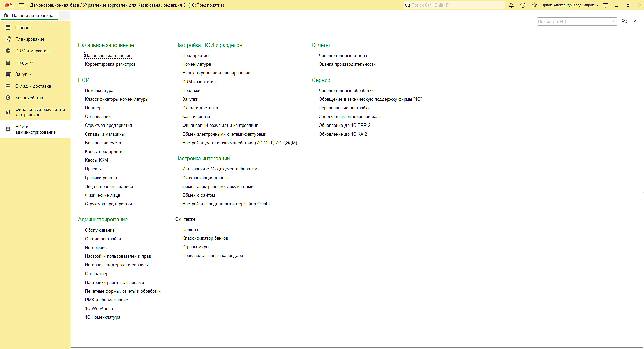Viewport: 644px width, 349px height.
Task: Open notifications bell icon
Action: (x=511, y=5)
